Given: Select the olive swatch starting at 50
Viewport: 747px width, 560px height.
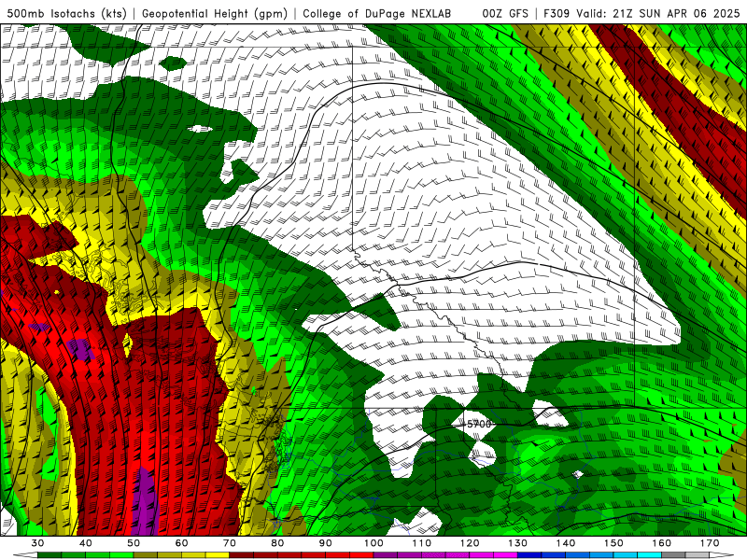Looking at the screenshot, I should click(146, 554).
